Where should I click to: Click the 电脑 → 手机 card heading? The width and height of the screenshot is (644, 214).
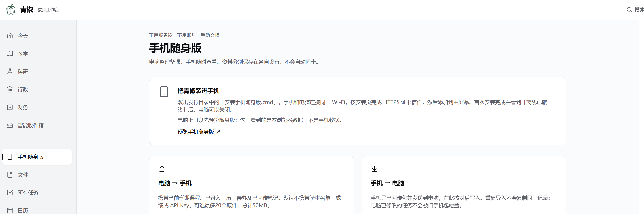click(x=175, y=183)
